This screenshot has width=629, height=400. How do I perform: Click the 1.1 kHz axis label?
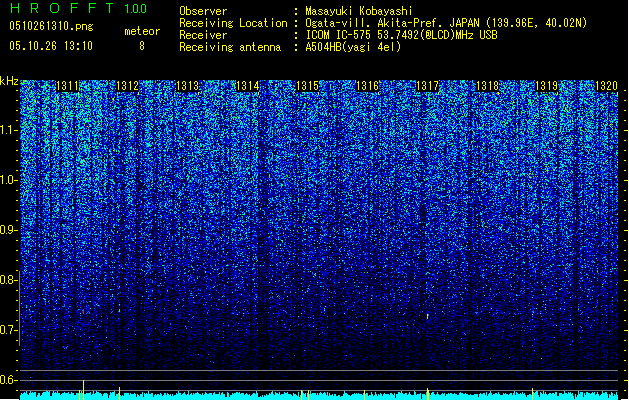point(8,130)
